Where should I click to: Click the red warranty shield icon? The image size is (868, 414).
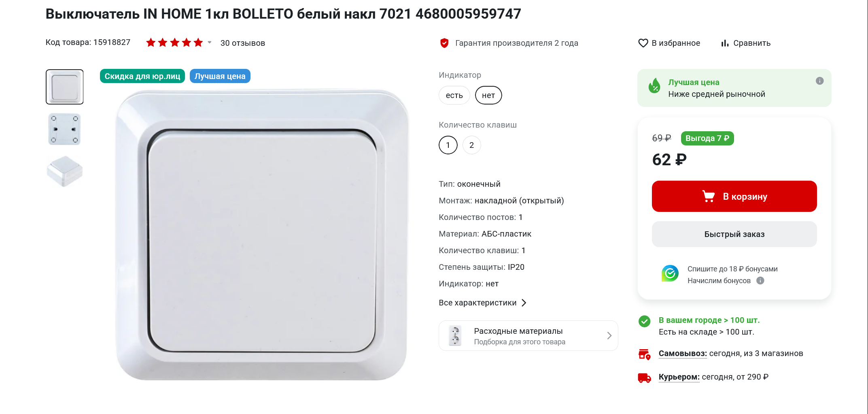[x=444, y=43]
